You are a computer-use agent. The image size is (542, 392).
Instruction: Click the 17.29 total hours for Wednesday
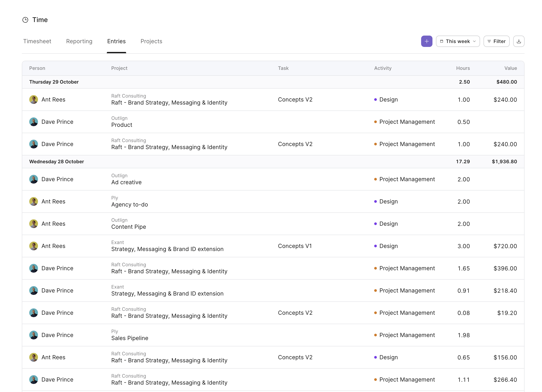(463, 162)
